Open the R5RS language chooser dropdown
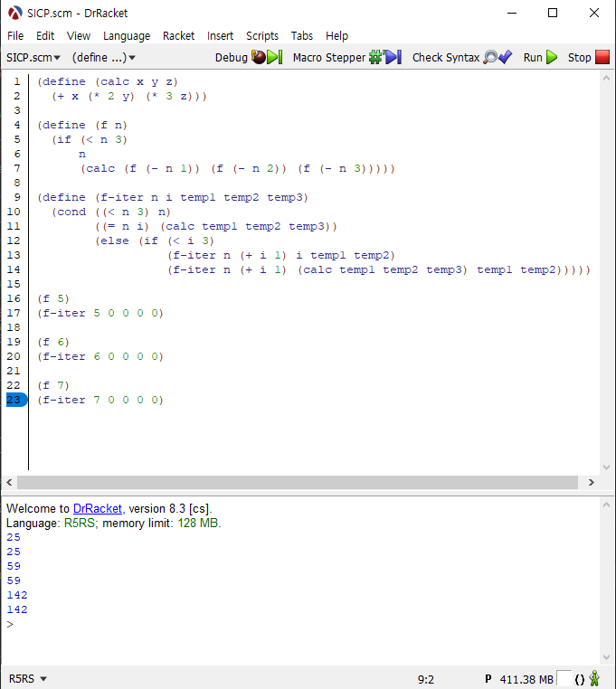This screenshot has height=689, width=616. (28, 678)
